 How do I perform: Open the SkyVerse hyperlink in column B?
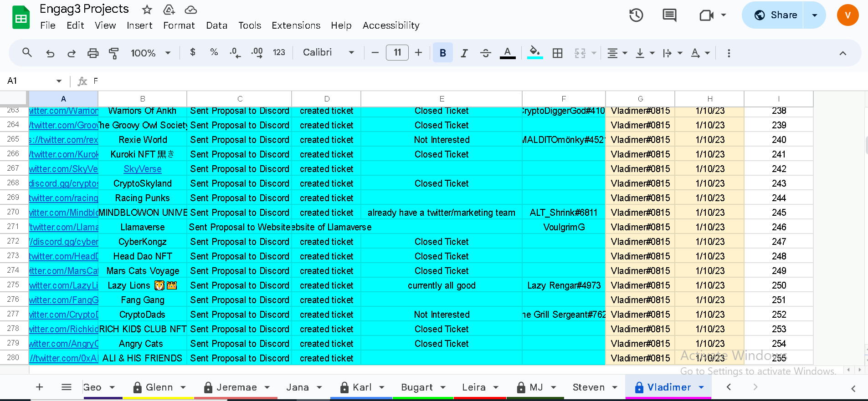coord(143,169)
